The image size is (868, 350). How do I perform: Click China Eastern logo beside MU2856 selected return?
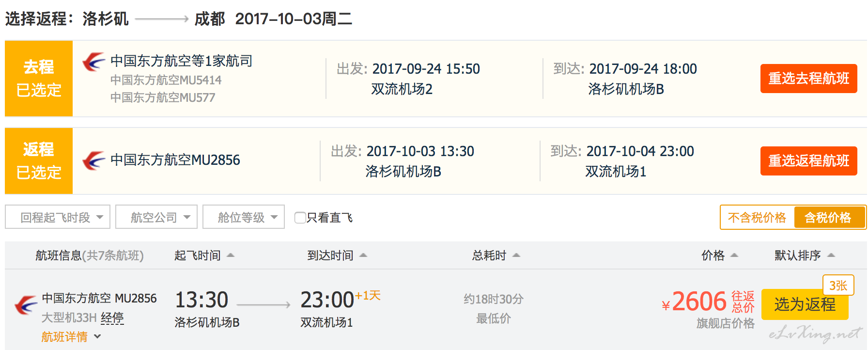[x=93, y=160]
